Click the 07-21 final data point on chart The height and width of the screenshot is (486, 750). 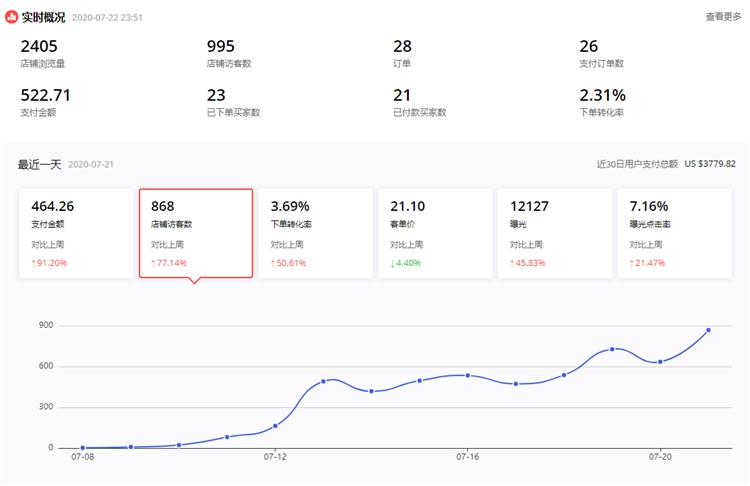[708, 330]
